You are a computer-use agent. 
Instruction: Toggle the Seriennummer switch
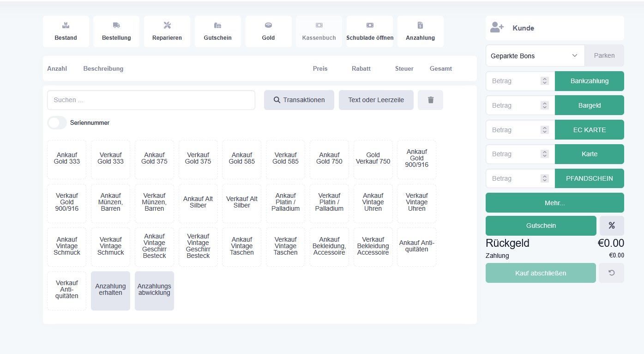(57, 122)
